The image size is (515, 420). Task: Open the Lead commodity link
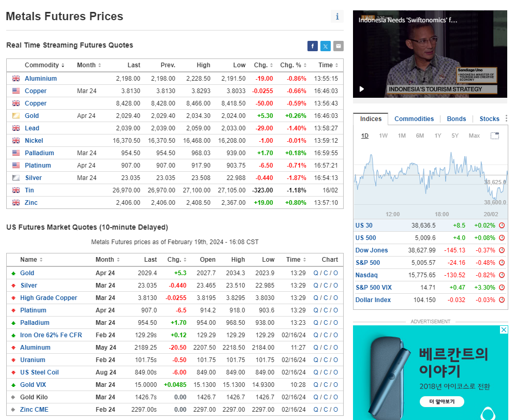tap(32, 128)
